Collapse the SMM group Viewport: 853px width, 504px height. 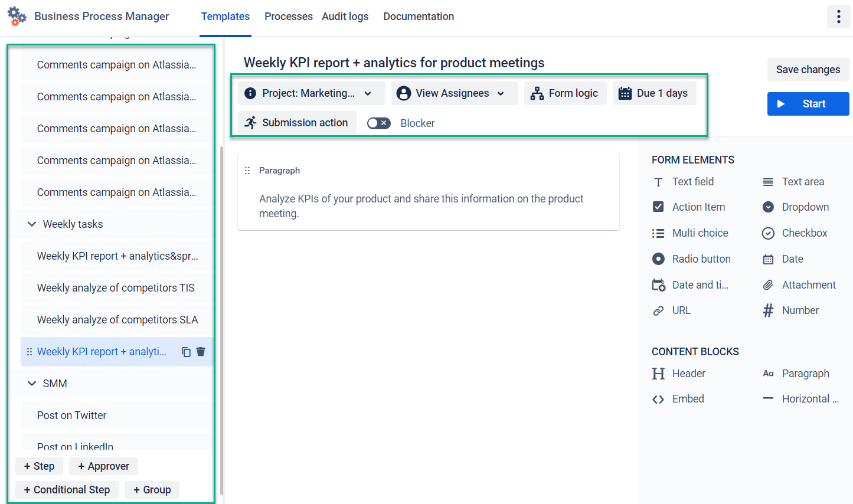pos(32,384)
